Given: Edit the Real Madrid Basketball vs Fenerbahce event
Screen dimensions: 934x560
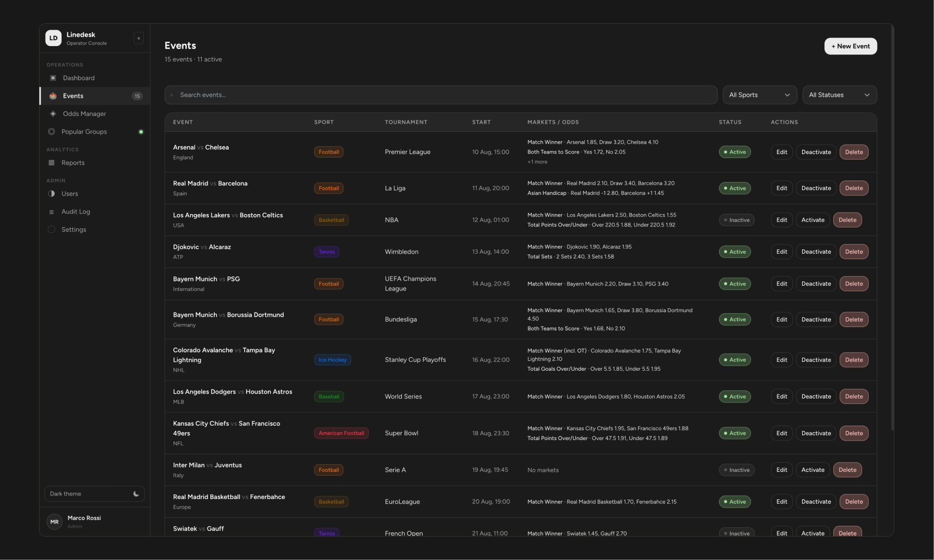Looking at the screenshot, I should coord(782,502).
